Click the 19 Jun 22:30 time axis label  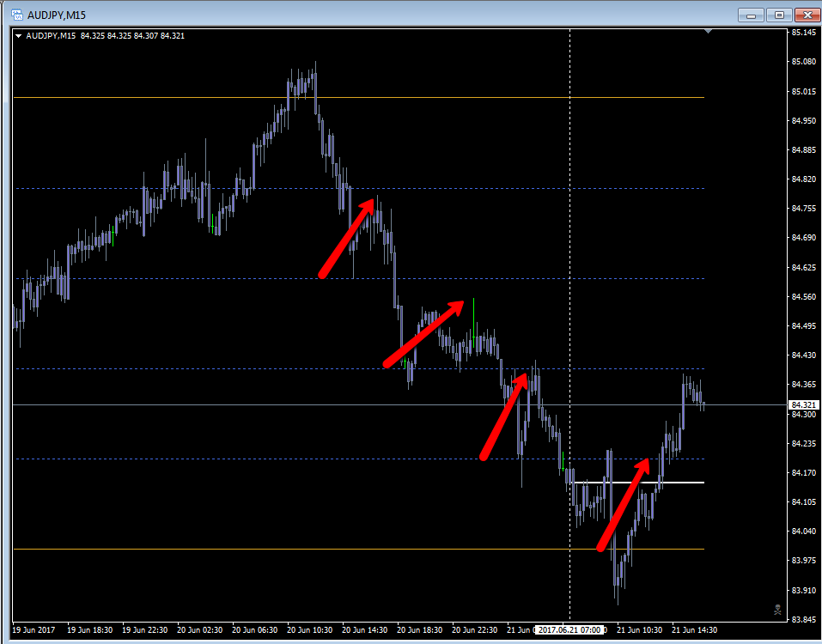click(144, 630)
